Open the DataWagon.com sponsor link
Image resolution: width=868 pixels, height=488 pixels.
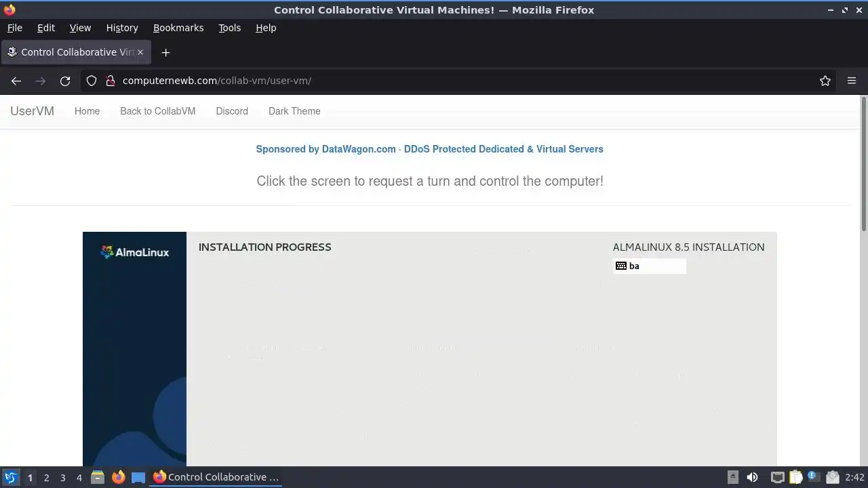pos(429,149)
